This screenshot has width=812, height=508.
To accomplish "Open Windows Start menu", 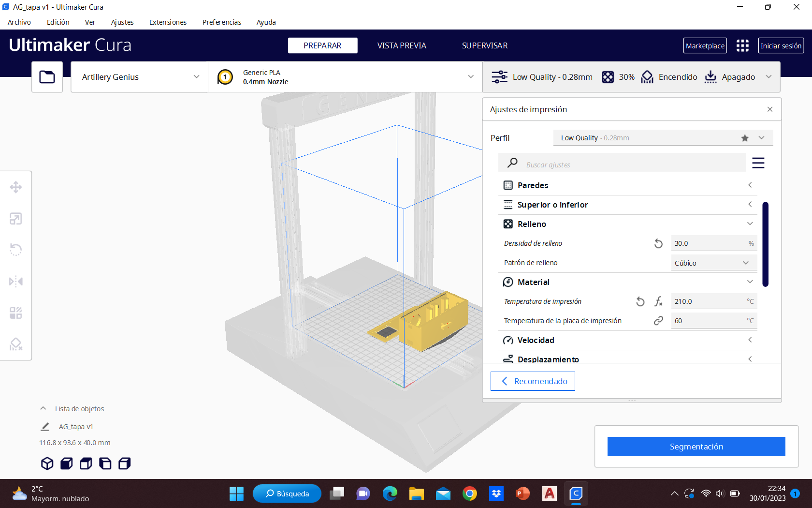I will 236,493.
